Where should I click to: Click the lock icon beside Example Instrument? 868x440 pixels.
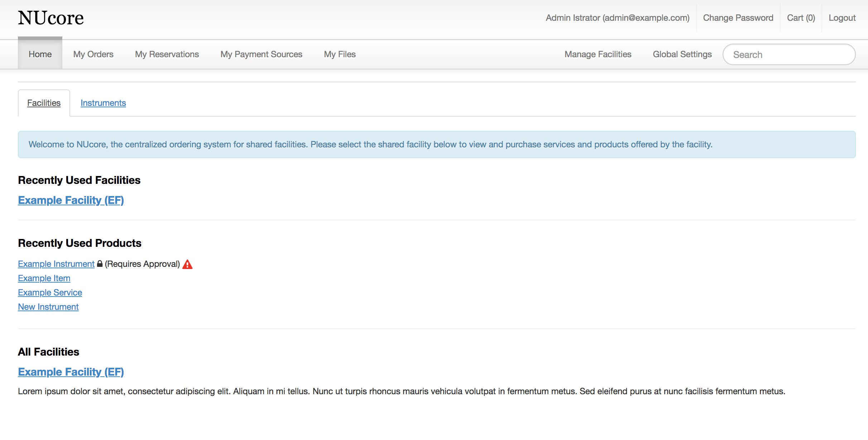[x=100, y=264]
